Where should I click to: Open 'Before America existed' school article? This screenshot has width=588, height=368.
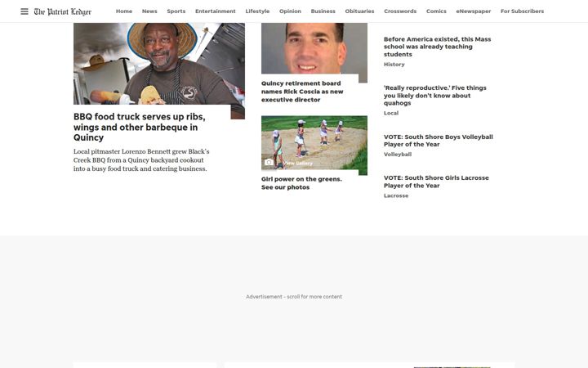click(x=437, y=47)
